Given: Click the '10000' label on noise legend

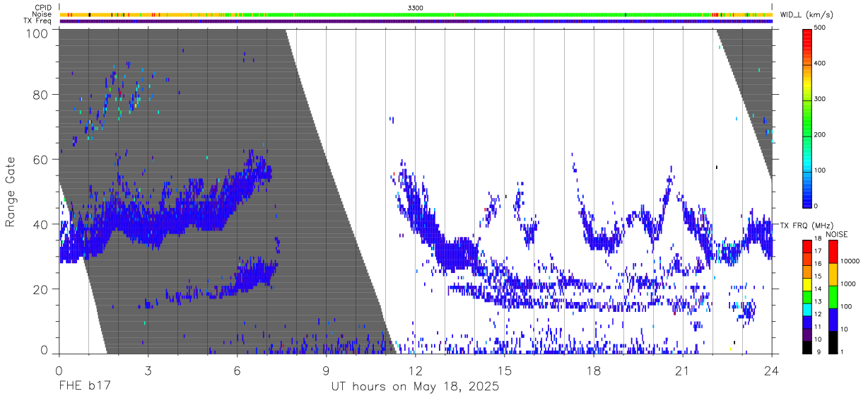Looking at the screenshot, I should point(851,261).
